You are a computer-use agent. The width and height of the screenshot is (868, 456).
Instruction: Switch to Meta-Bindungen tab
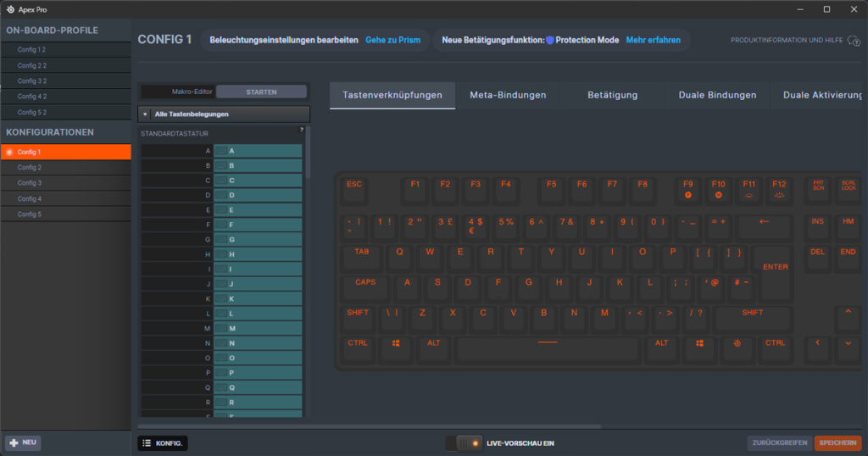pyautogui.click(x=509, y=95)
